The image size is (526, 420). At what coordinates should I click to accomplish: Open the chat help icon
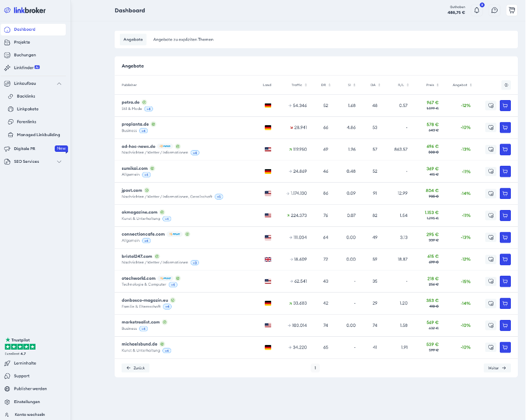pyautogui.click(x=495, y=10)
